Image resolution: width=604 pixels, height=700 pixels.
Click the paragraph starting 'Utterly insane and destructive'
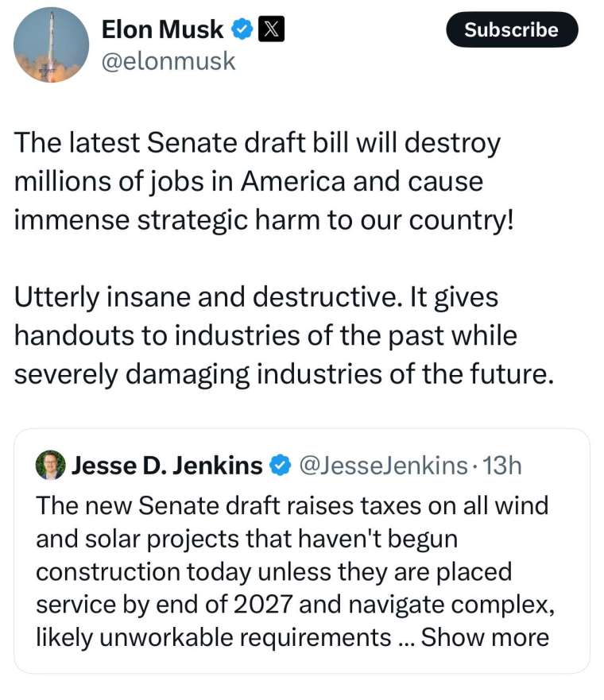point(284,335)
